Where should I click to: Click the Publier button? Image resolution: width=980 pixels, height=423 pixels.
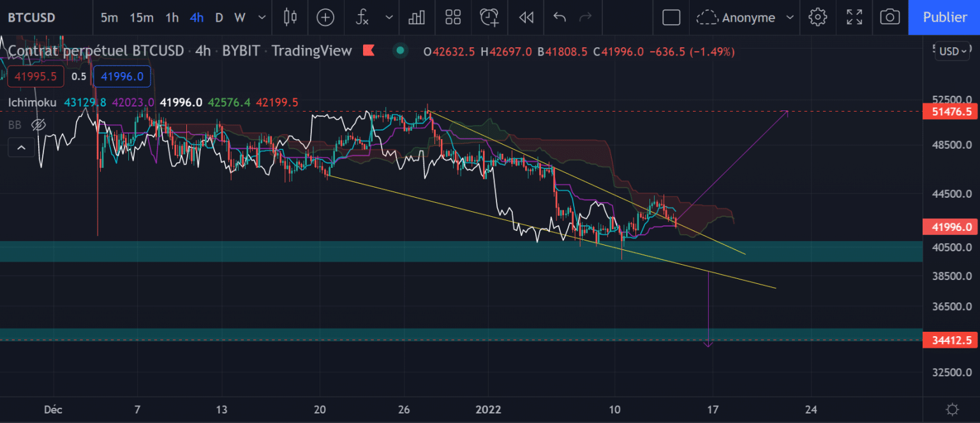click(944, 17)
